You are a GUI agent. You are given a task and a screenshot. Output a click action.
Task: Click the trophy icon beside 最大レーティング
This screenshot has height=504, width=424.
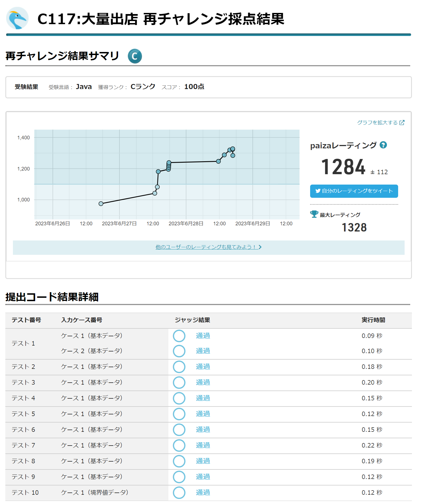coord(314,214)
